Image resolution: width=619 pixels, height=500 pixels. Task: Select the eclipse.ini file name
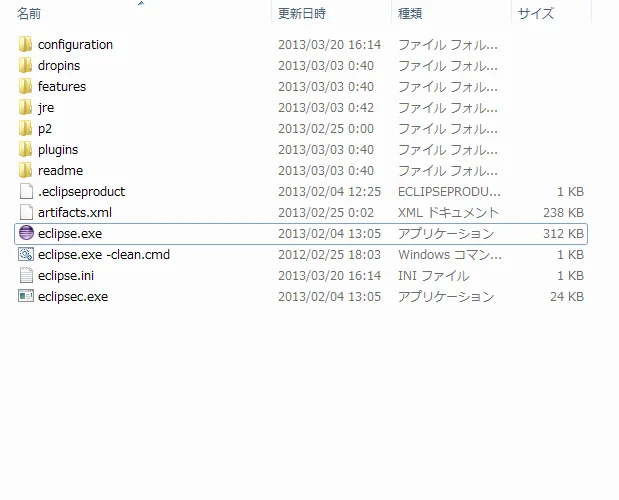[66, 275]
